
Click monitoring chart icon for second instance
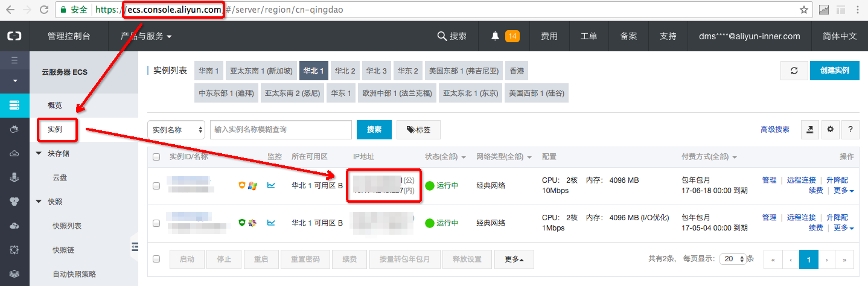tap(272, 223)
